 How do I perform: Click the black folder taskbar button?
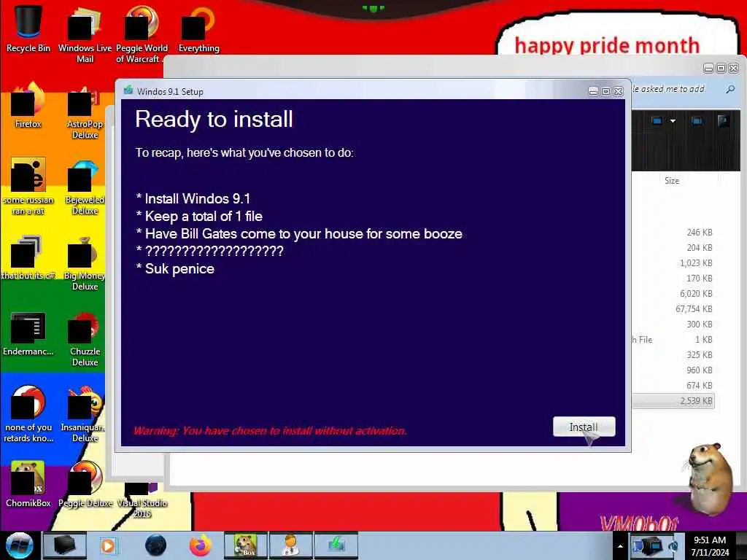64,545
